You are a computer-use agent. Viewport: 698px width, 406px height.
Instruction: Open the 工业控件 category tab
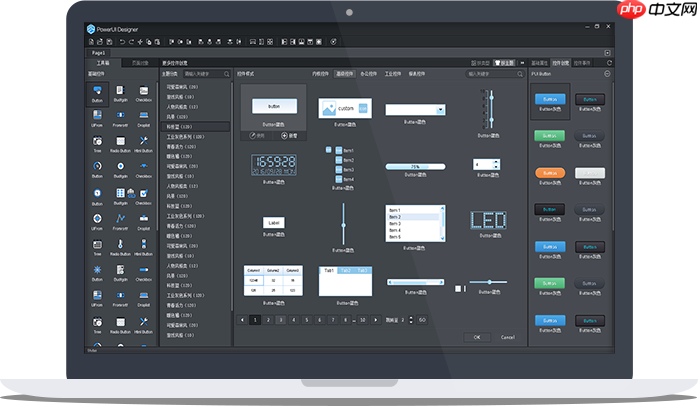(393, 74)
